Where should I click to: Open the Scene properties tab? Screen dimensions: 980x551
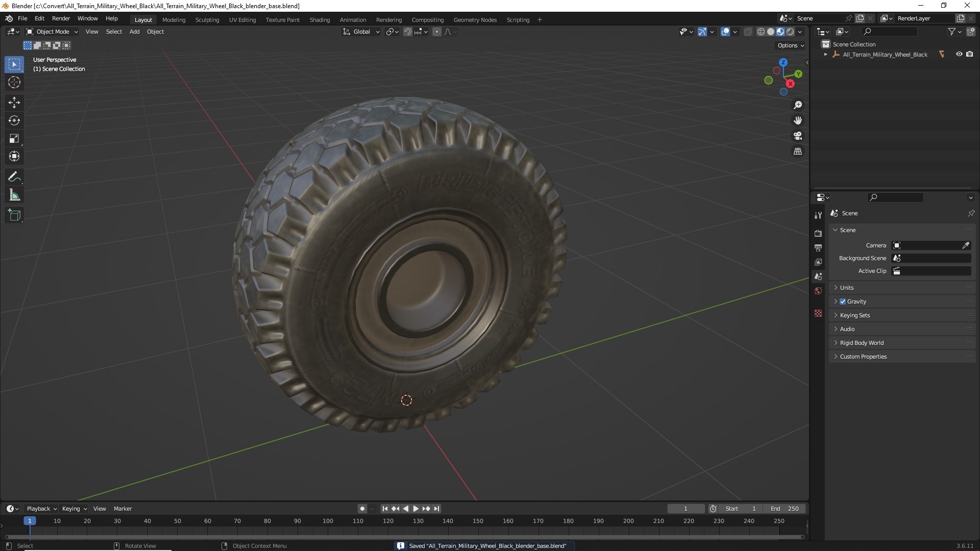pos(818,276)
